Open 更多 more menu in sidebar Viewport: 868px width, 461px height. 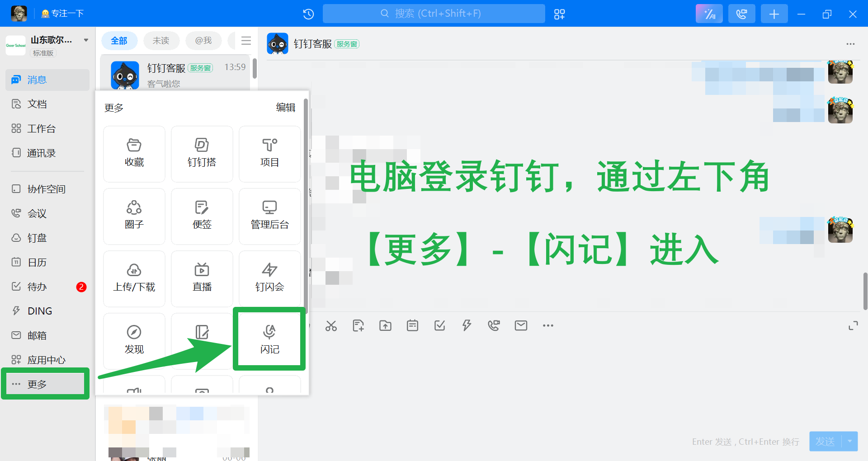[45, 384]
